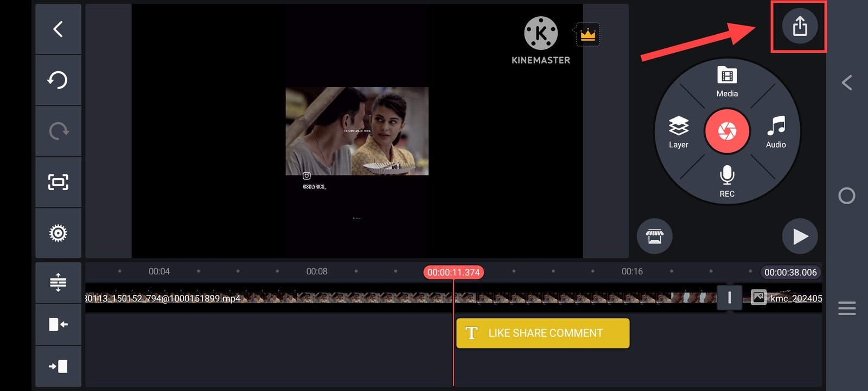This screenshot has height=391, width=868.
Task: Tap the export/share icon
Action: (x=800, y=26)
